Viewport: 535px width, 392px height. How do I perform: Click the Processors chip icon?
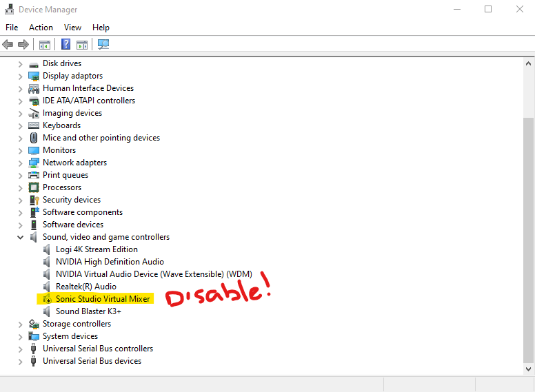pos(34,187)
